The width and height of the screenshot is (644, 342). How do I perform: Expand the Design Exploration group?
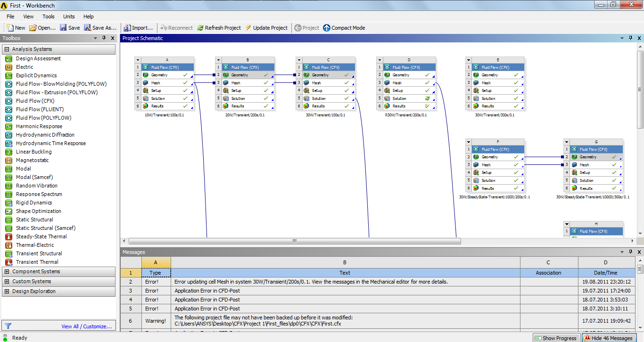pos(7,291)
